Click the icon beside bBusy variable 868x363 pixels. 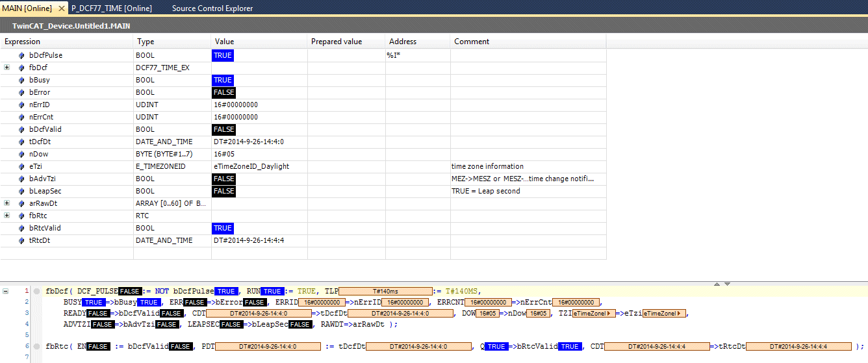(x=21, y=81)
